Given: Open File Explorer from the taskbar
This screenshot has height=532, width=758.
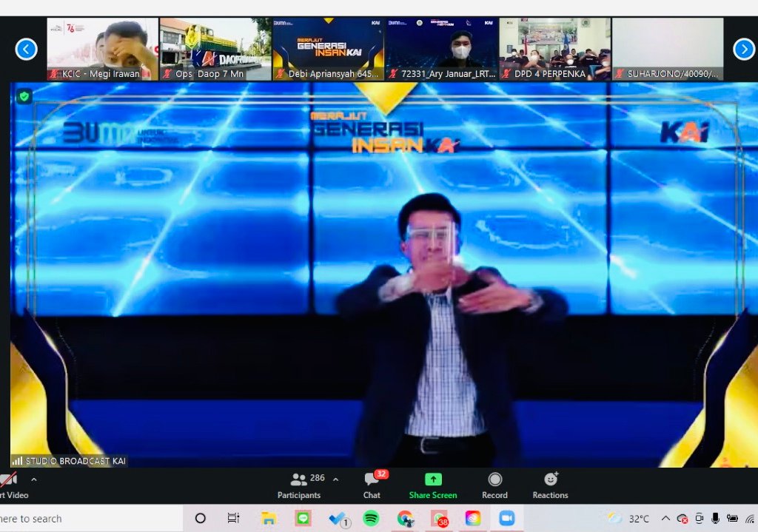Looking at the screenshot, I should click(x=268, y=519).
